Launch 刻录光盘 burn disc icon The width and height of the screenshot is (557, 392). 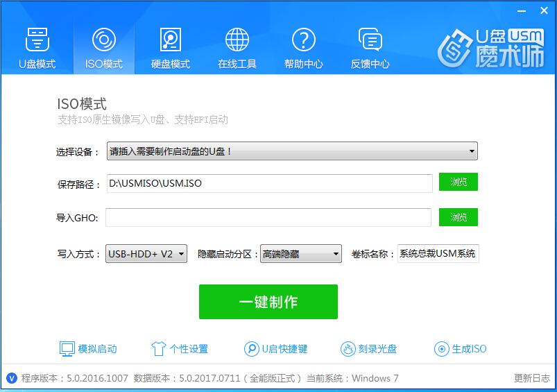click(348, 348)
